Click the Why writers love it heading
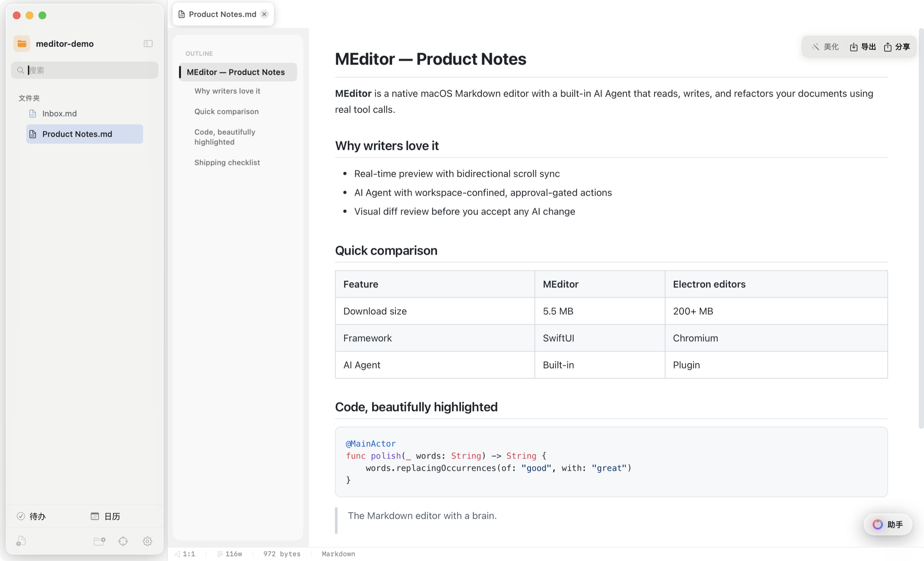924x561 pixels. [387, 146]
